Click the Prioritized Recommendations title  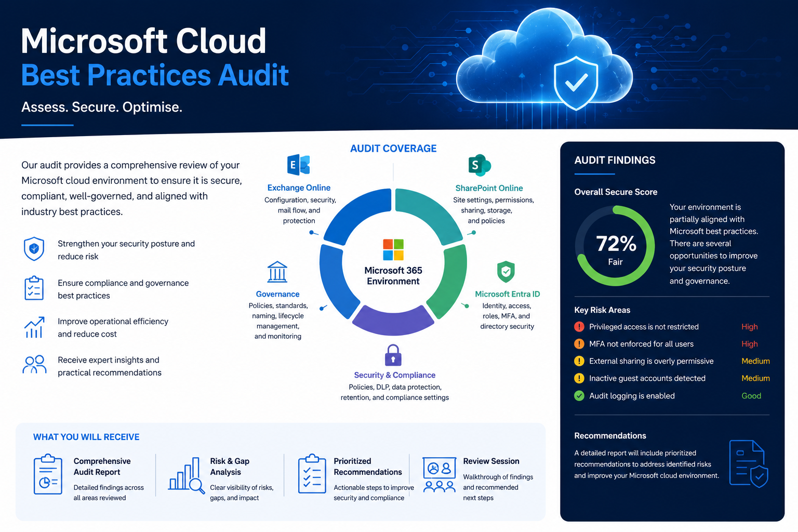click(368, 467)
